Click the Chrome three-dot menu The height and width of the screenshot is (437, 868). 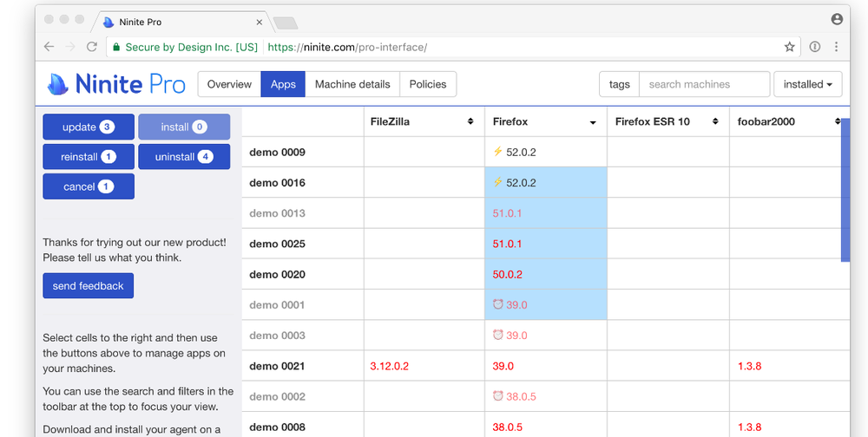pos(836,47)
